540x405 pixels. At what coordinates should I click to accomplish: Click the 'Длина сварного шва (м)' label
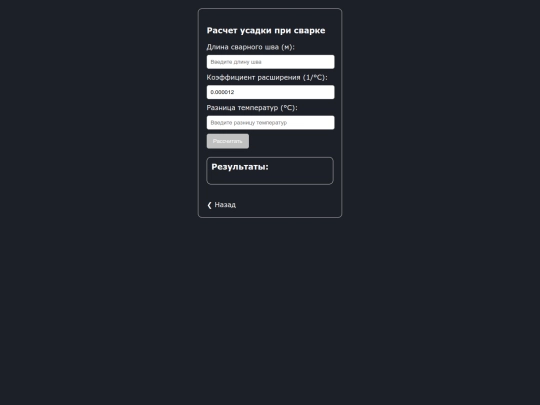tap(250, 47)
